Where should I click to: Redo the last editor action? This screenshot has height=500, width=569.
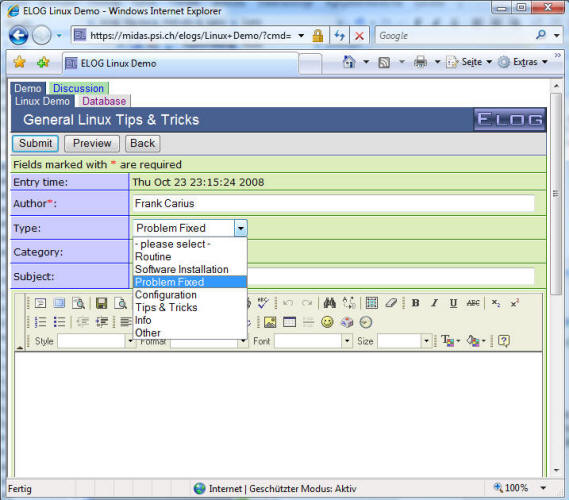point(307,303)
